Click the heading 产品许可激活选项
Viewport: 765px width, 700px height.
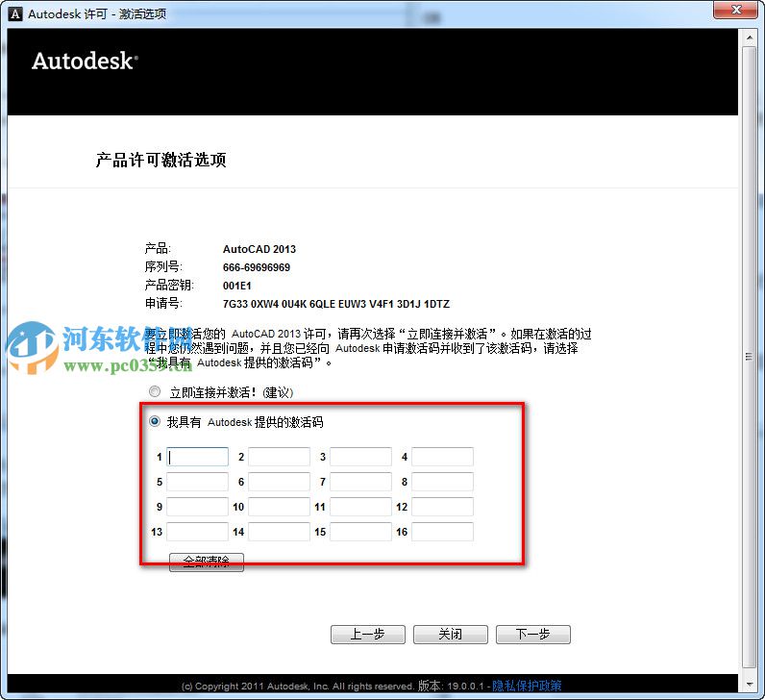(x=161, y=160)
